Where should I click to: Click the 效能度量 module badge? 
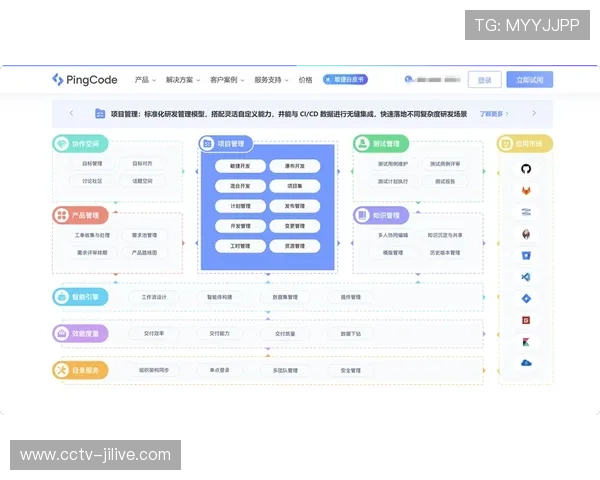click(x=80, y=333)
